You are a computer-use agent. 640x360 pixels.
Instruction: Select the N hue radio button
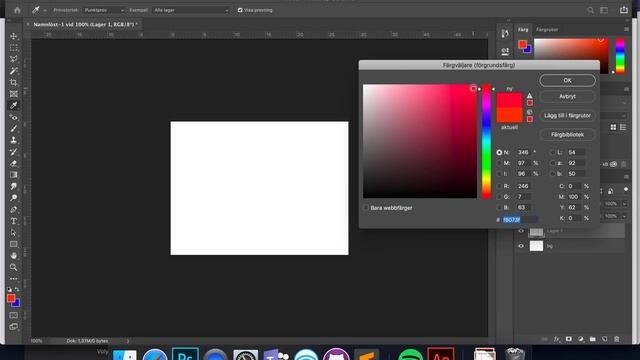[x=499, y=152]
